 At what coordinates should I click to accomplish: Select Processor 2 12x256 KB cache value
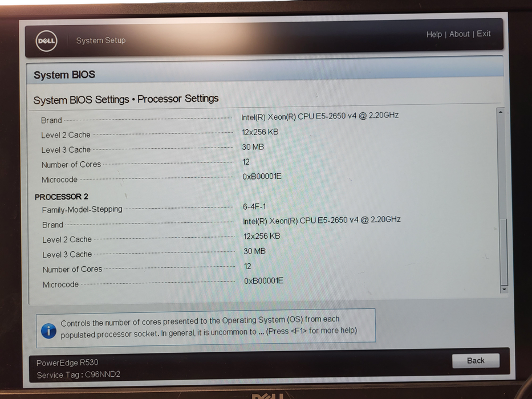click(262, 236)
